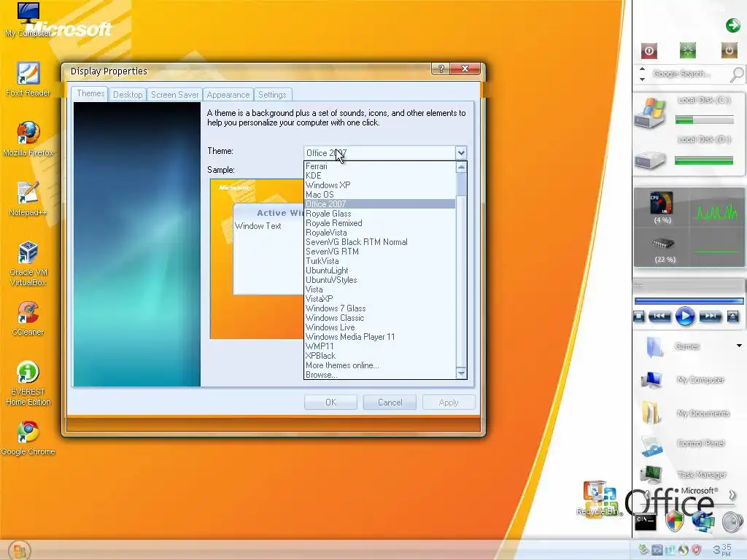Open Mozilla Firefox desktop shortcut

click(x=28, y=133)
